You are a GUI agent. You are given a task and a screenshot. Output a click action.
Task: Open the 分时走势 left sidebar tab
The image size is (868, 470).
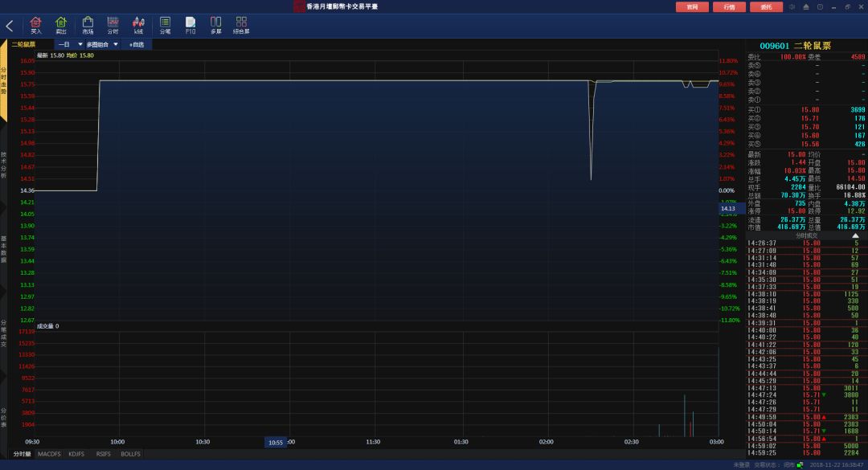[3, 81]
